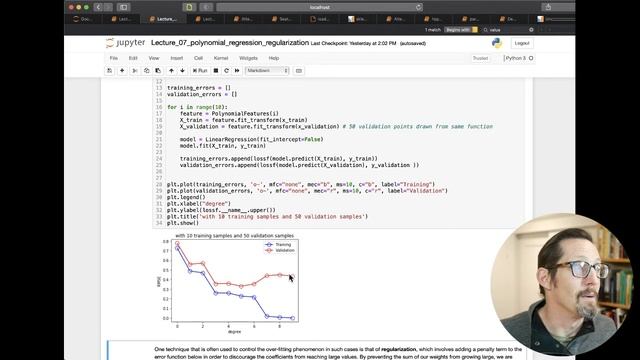Click the Logout button
This screenshot has width=640, height=360.
(x=522, y=43)
